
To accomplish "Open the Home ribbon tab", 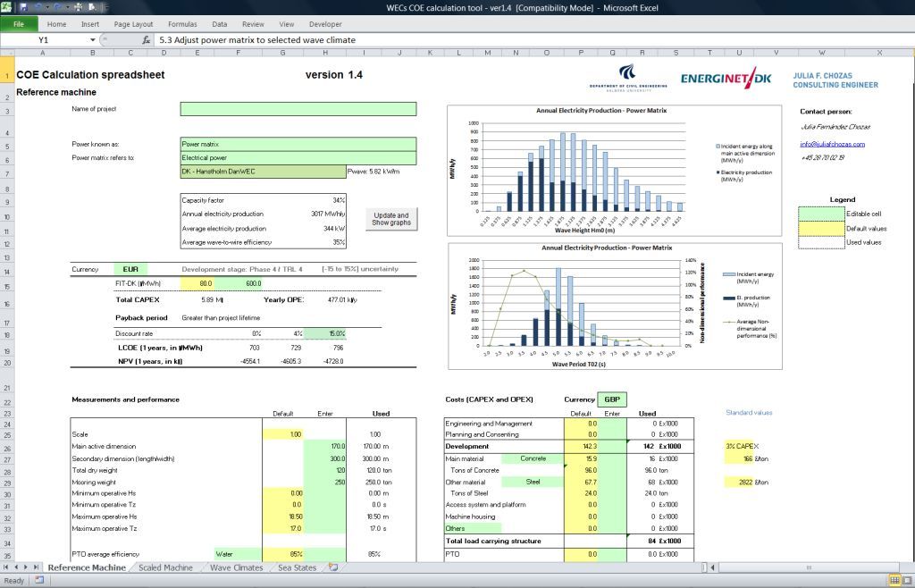I will pos(56,24).
